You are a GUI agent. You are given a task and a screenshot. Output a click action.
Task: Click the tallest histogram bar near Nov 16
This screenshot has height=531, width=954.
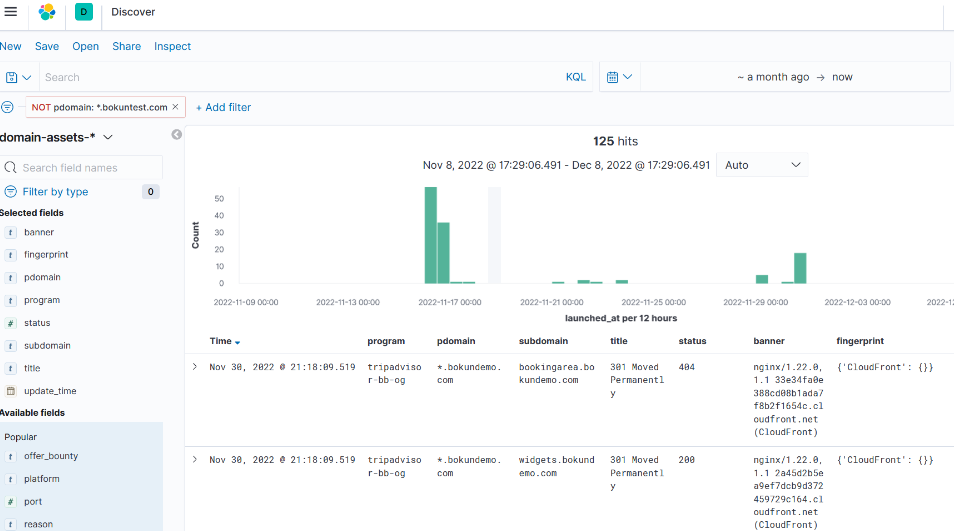tap(431, 235)
